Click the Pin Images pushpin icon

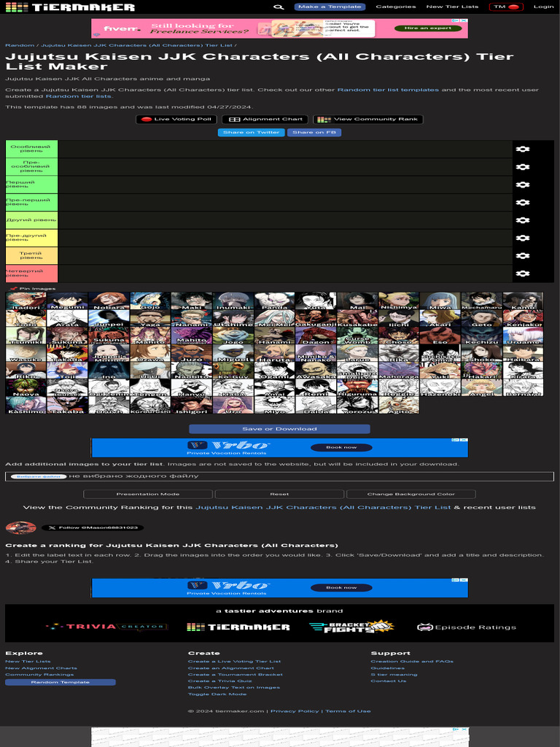[13, 289]
